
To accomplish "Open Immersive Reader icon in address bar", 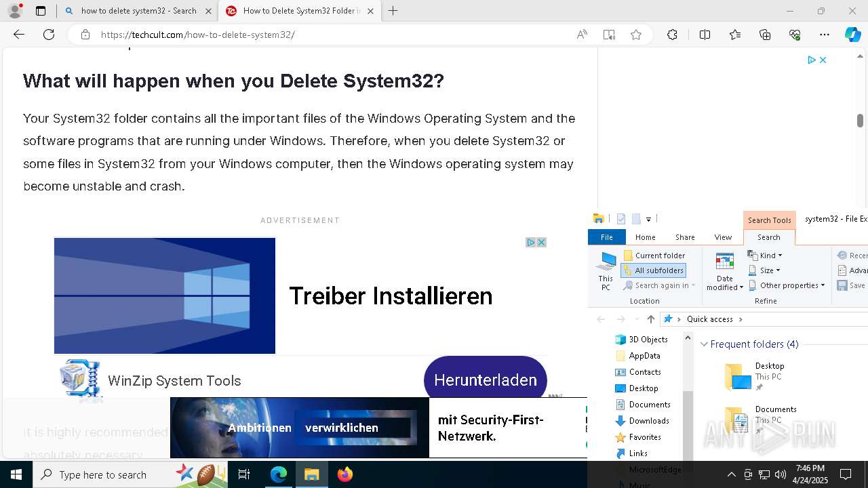I will click(609, 35).
